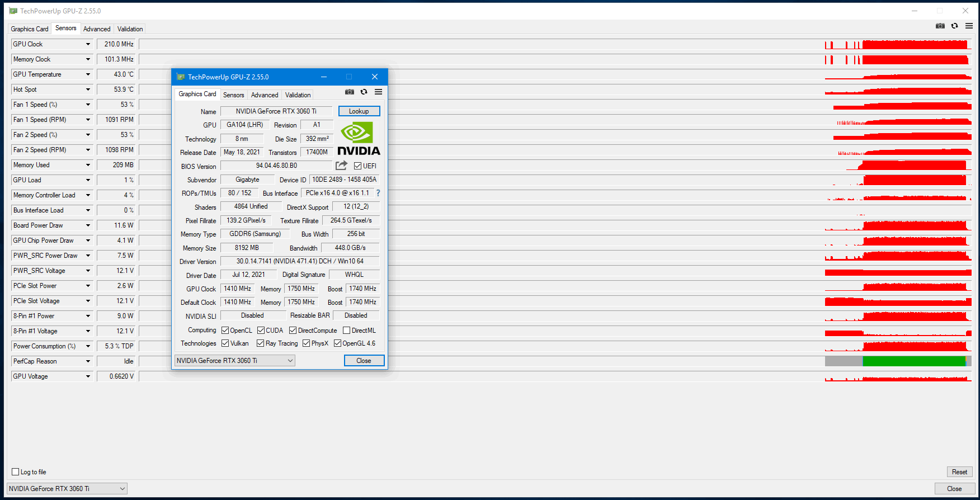Click screenshot camera icon in front GPU-Z window
The height and width of the screenshot is (500, 980).
point(350,92)
